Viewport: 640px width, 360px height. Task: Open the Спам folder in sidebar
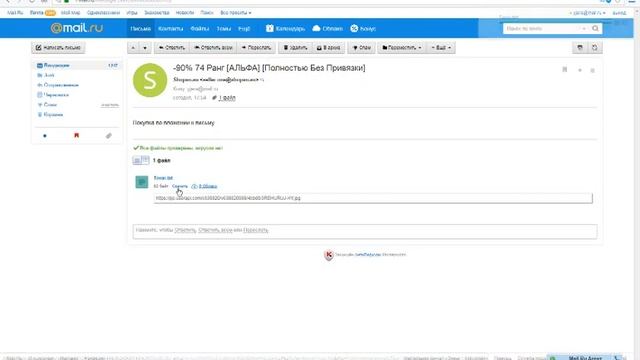coord(50,105)
